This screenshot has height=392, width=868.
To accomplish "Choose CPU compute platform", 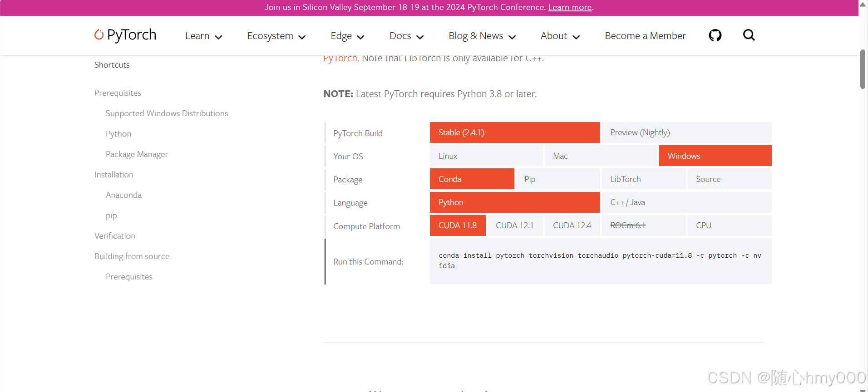I will point(730,225).
